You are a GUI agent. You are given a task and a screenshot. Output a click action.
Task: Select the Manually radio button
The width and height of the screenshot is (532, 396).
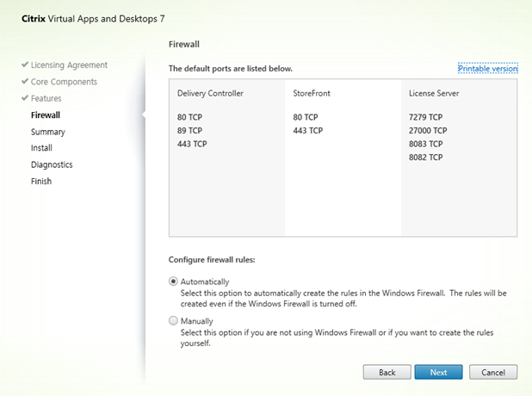[x=173, y=320]
